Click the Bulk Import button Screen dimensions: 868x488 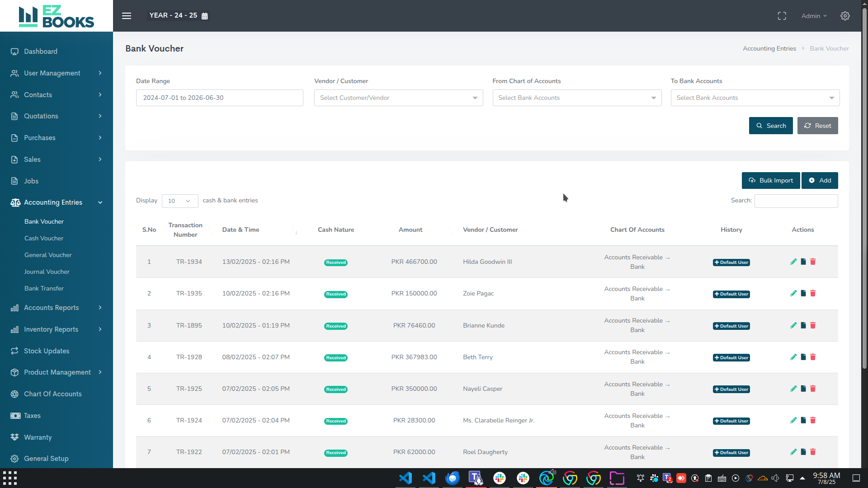point(770,180)
